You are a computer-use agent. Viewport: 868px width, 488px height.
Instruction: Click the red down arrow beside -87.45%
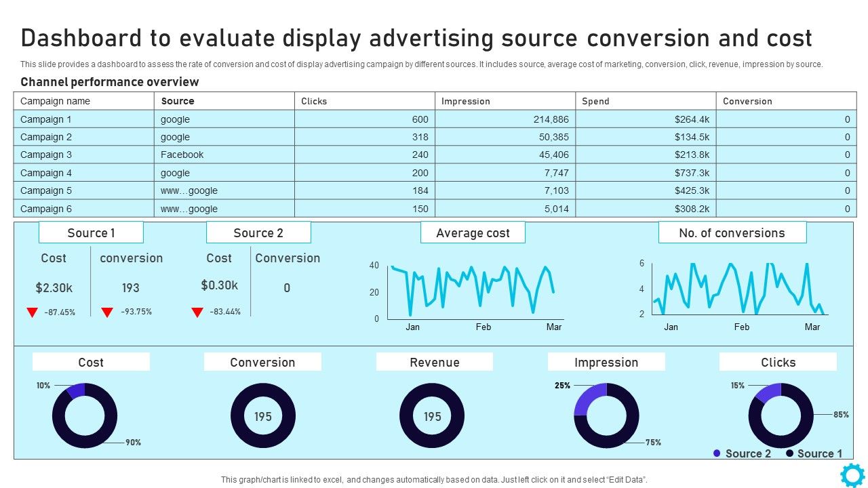(32, 312)
